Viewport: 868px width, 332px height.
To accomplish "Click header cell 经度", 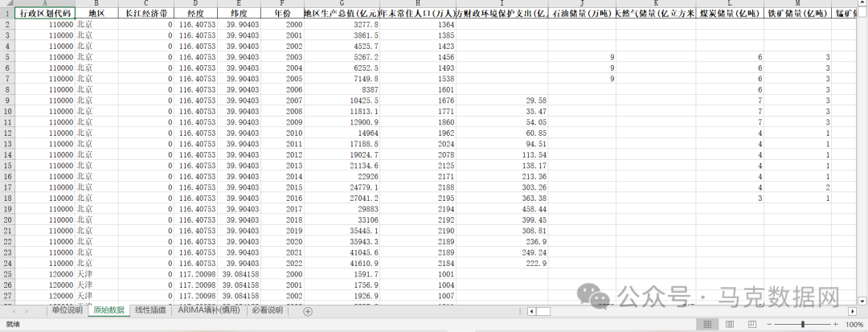I will tap(195, 14).
